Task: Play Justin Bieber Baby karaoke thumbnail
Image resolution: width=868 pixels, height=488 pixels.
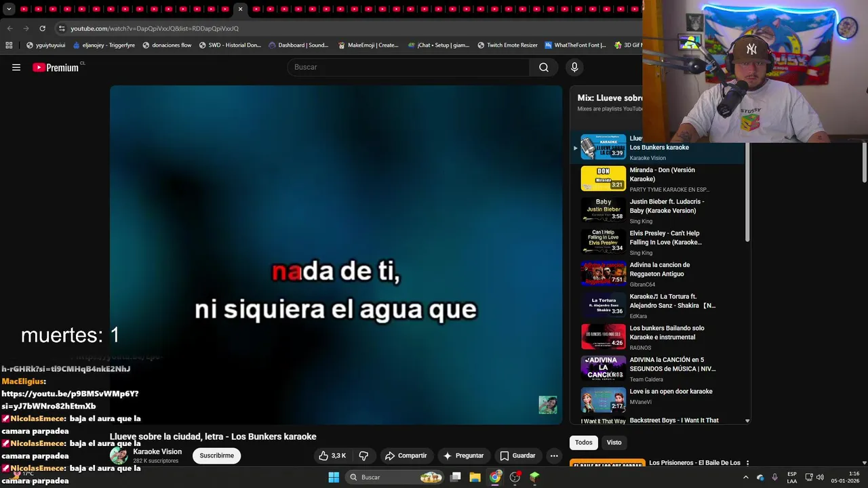Action: 604,210
